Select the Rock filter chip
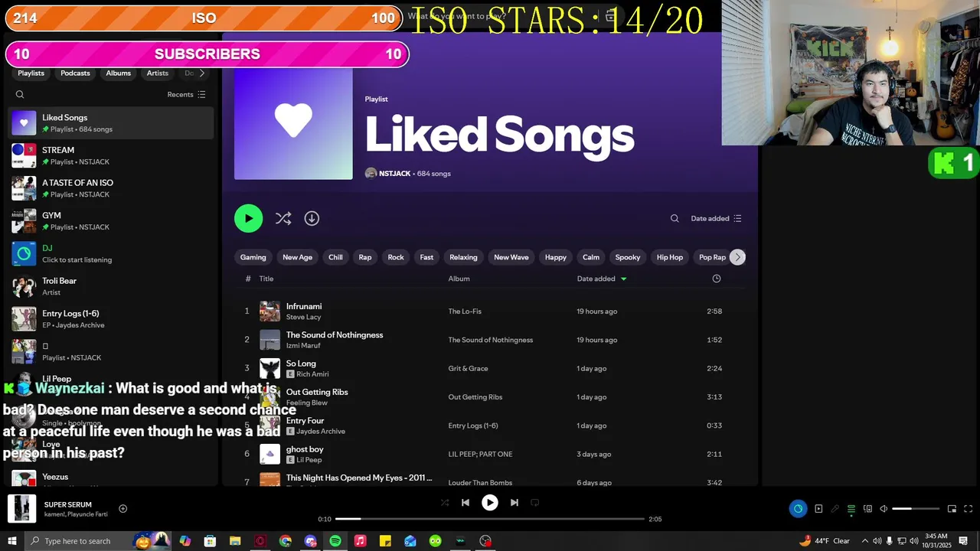This screenshot has height=551, width=980. point(396,257)
